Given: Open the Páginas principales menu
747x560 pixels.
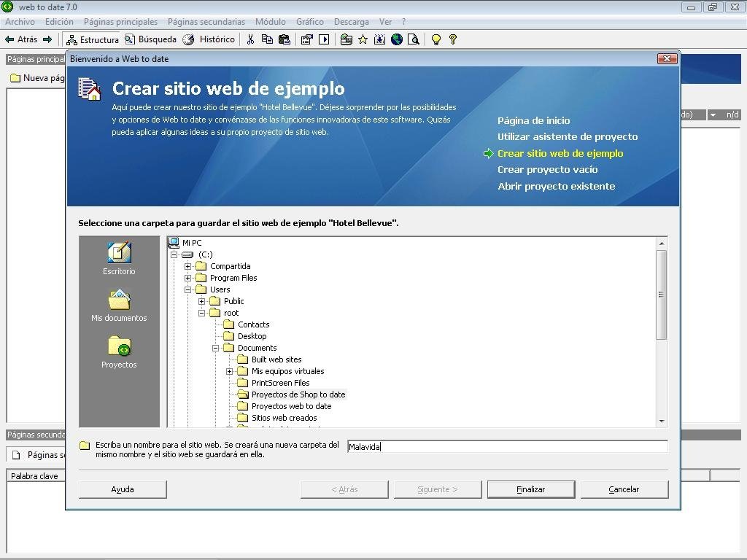Looking at the screenshot, I should pyautogui.click(x=120, y=22).
